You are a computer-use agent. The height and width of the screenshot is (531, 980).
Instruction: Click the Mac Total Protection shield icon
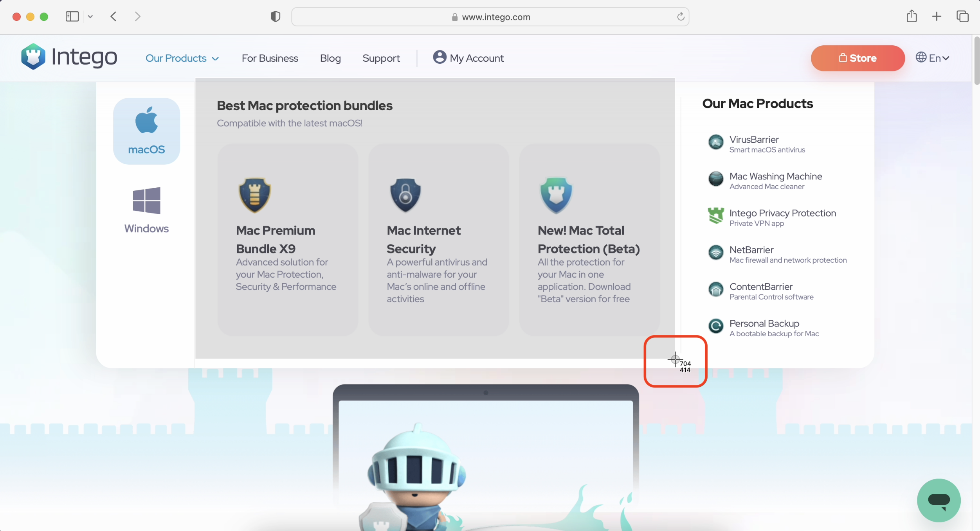tap(556, 195)
